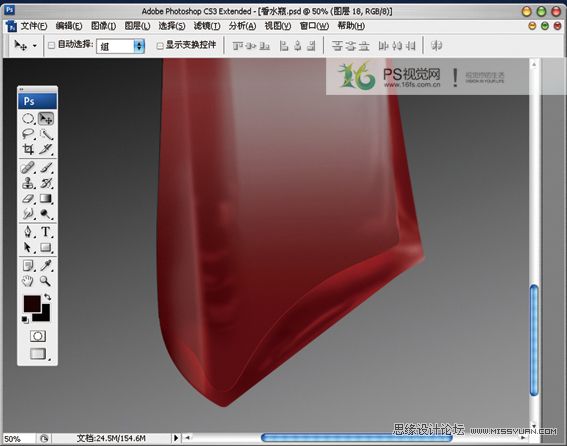This screenshot has height=446, width=567.
Task: Swap foreground and background colors
Action: [47, 297]
